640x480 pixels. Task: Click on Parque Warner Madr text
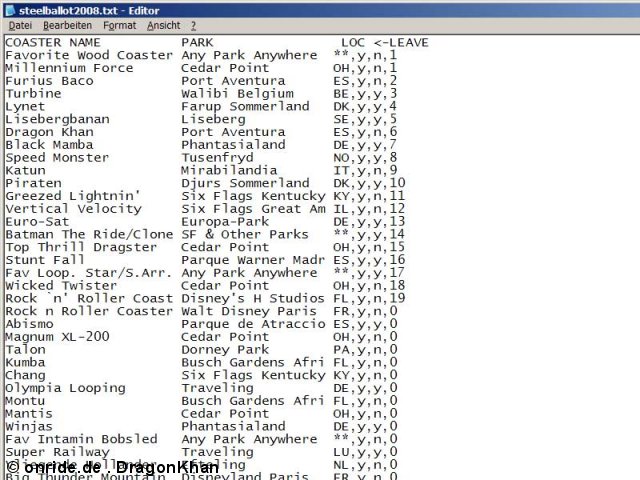click(x=253, y=260)
